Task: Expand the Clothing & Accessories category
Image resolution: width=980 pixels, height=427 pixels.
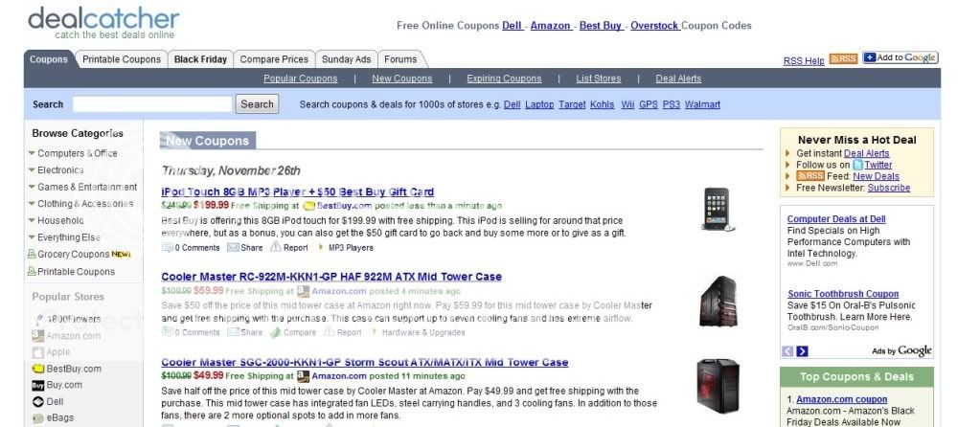Action: [32, 204]
